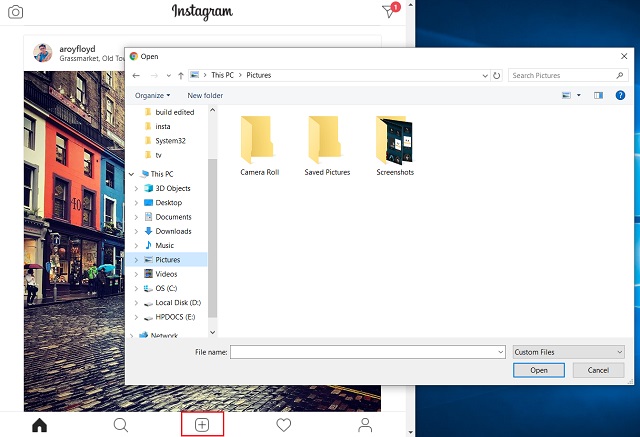Open Custom Files type dropdown
Image resolution: width=640 pixels, height=437 pixels.
pyautogui.click(x=569, y=352)
